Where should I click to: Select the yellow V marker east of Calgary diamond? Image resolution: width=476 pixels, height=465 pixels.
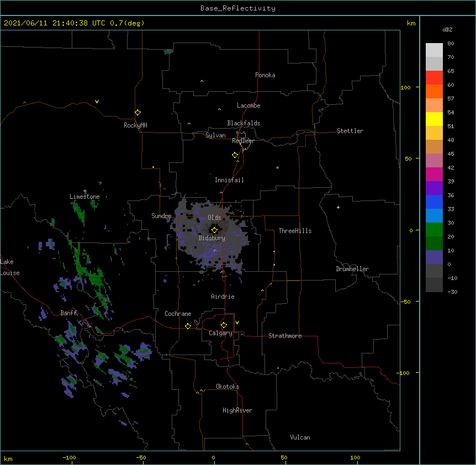[237, 323]
